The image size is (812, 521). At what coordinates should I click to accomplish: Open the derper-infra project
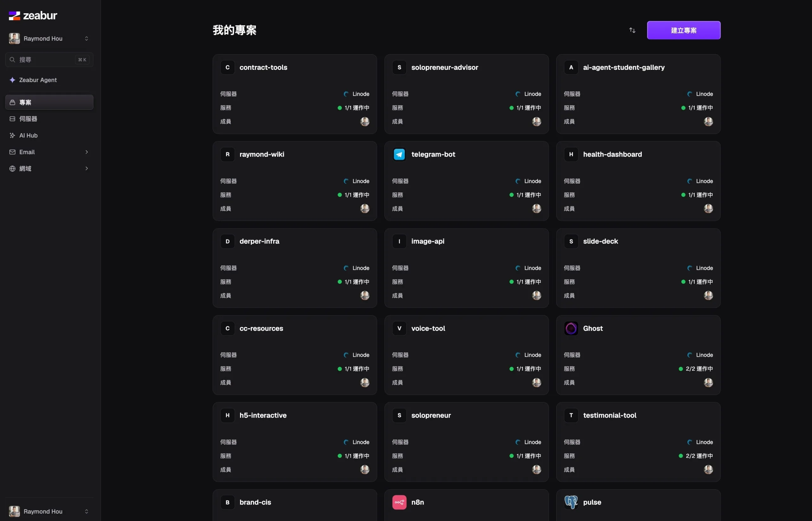[295, 268]
